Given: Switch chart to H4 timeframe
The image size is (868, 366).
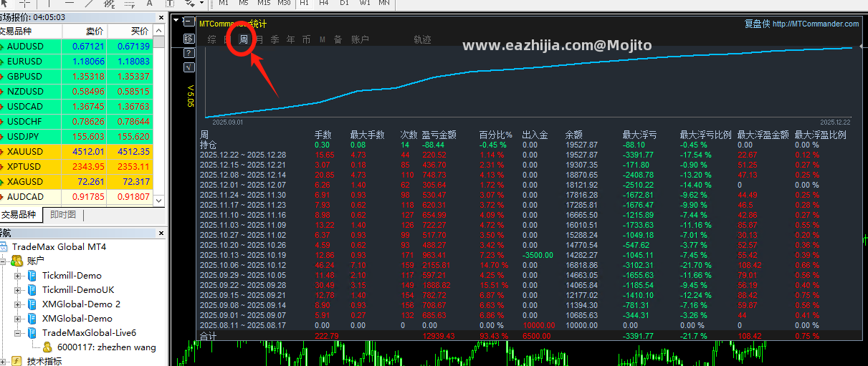Looking at the screenshot, I should click(324, 3).
